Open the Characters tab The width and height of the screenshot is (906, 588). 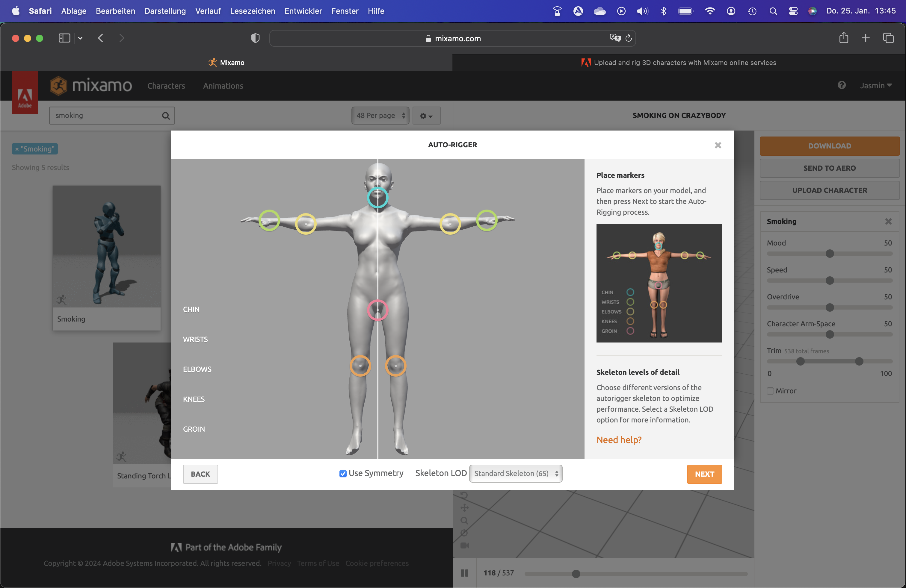(x=166, y=86)
